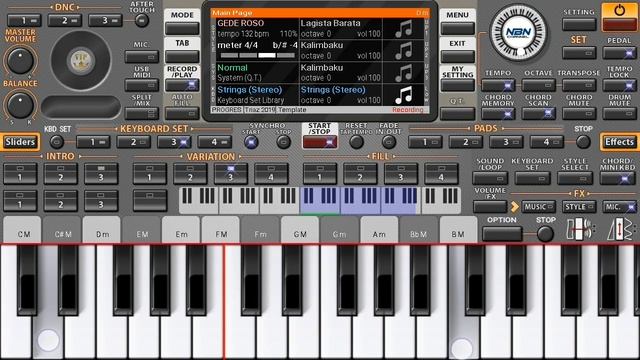Adjust the Balance knob
This screenshot has width=640, height=360.
[x=20, y=105]
